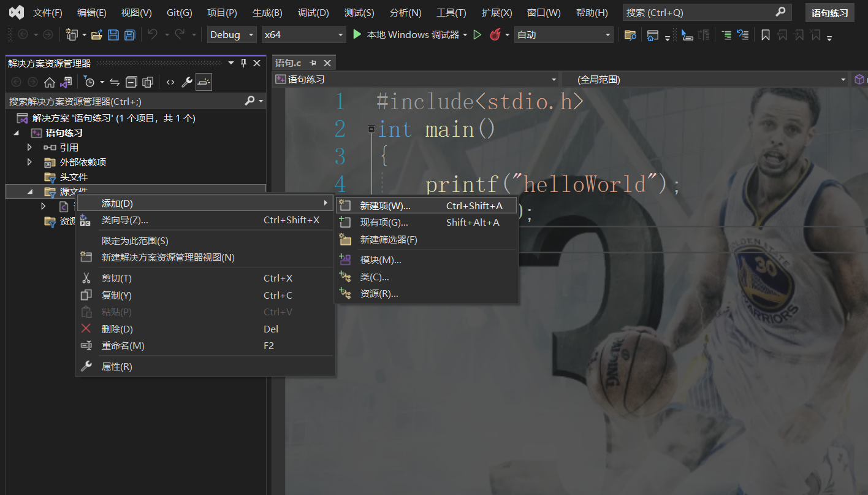Image resolution: width=868 pixels, height=495 pixels.
Task: Toggle the Preview Selected Items icon
Action: coord(204,82)
